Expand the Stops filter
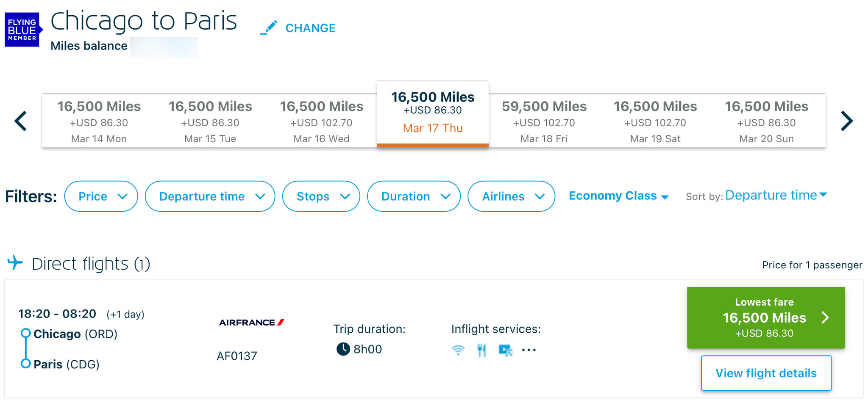This screenshot has height=406, width=868. (x=321, y=196)
